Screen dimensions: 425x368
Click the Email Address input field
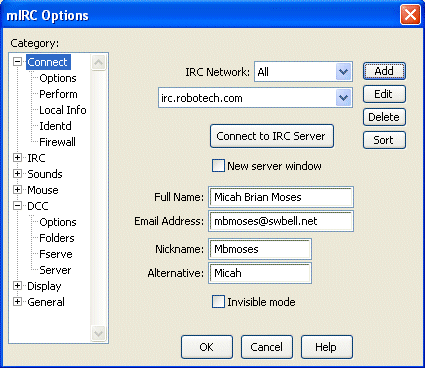click(281, 221)
